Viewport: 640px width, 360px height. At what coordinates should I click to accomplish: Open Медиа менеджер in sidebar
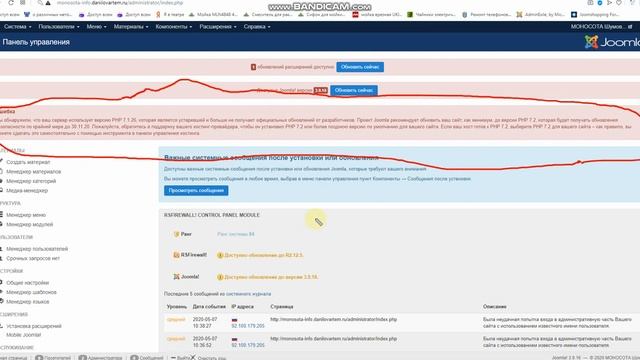point(27,190)
